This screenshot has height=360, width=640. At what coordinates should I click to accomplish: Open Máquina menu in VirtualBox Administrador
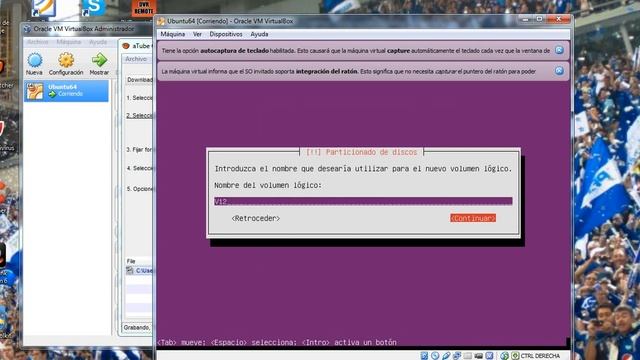pyautogui.click(x=69, y=42)
